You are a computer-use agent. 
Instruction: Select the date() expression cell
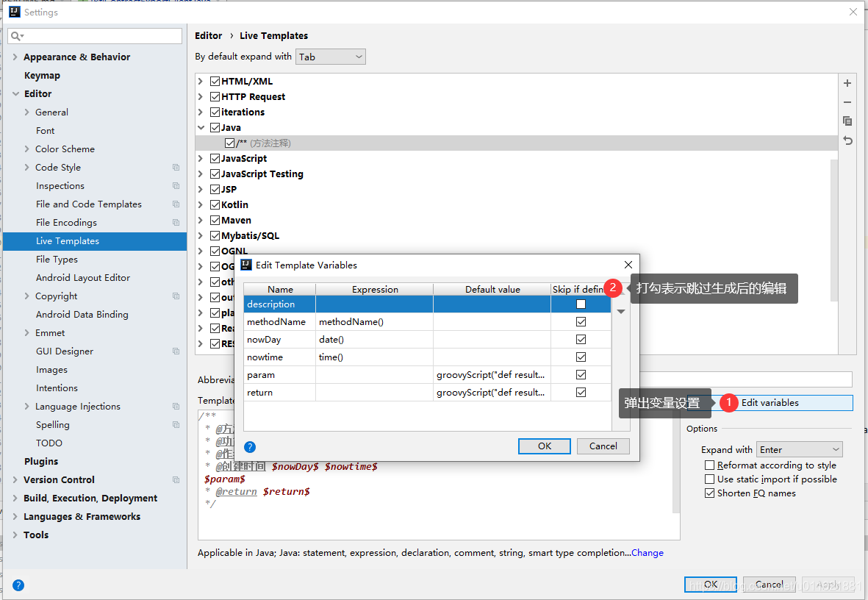click(x=374, y=340)
